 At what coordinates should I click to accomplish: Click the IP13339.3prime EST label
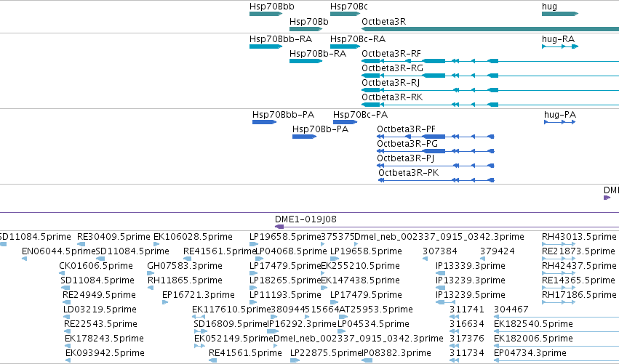click(x=470, y=266)
